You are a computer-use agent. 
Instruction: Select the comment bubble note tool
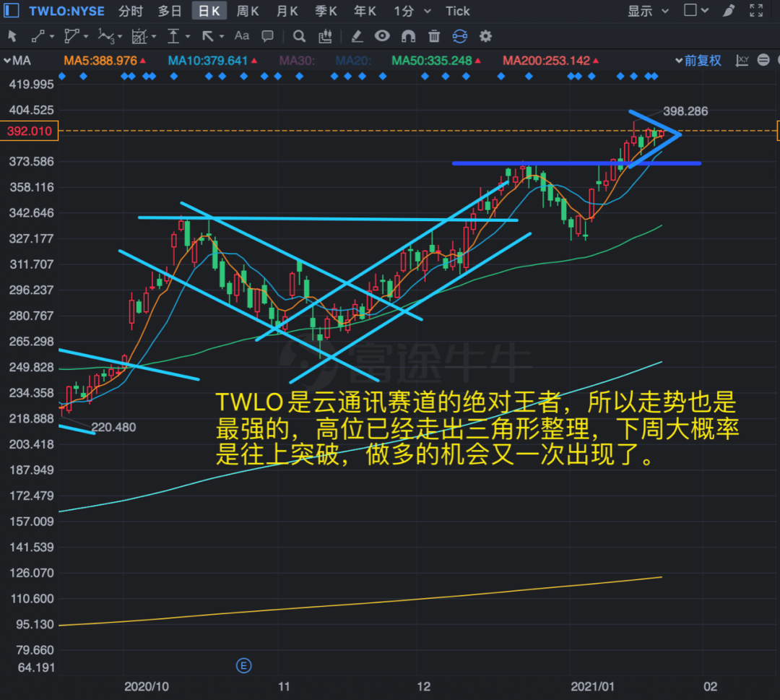tap(268, 36)
